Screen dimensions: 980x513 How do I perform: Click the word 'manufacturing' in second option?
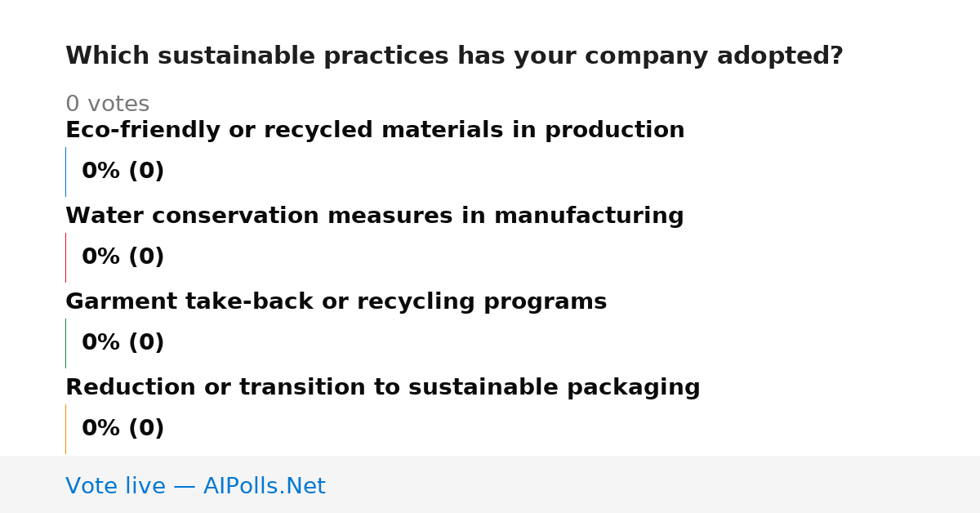coord(589,216)
